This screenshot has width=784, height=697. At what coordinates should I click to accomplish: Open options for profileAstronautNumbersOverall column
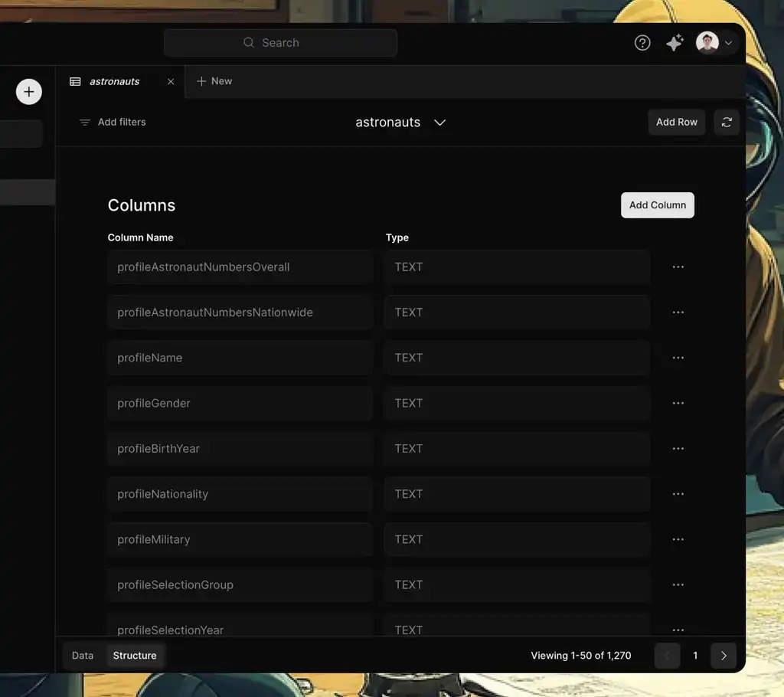[678, 267]
